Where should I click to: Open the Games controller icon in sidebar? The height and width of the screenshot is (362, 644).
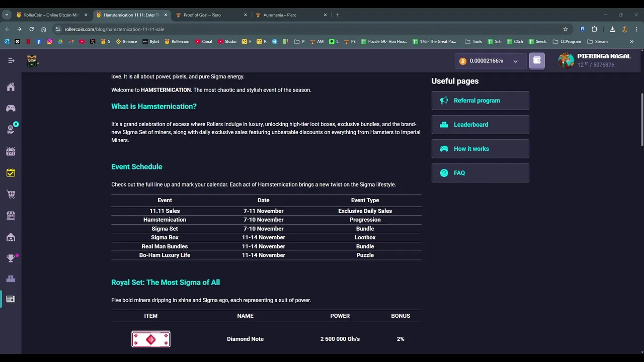point(11,108)
